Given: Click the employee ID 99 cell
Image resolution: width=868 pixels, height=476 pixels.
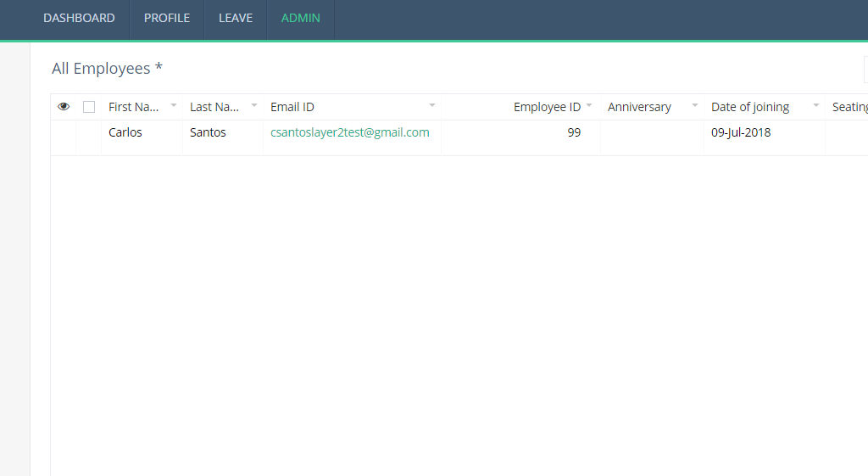Looking at the screenshot, I should (x=574, y=132).
